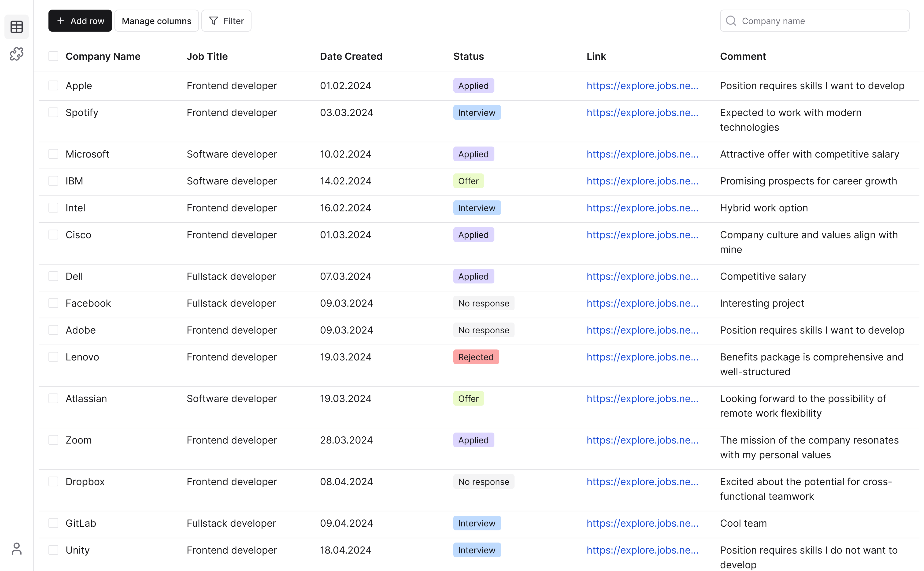Click the Date Created column header
The image size is (924, 571).
[x=351, y=56]
